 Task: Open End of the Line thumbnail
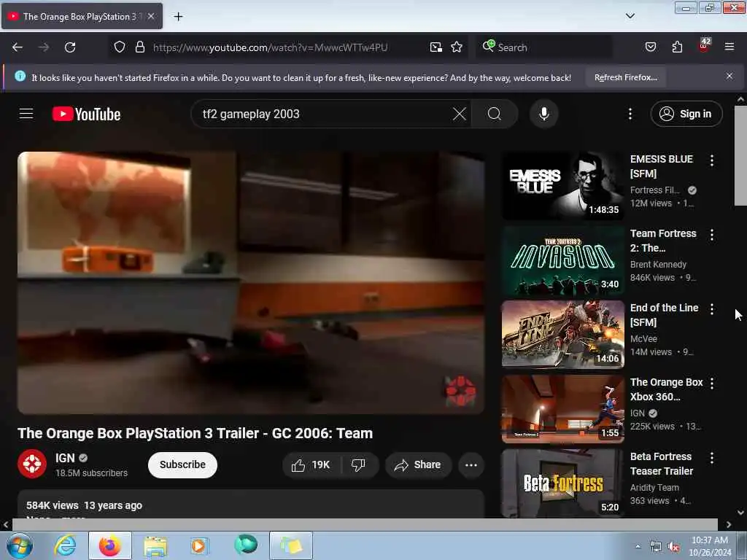(x=562, y=334)
